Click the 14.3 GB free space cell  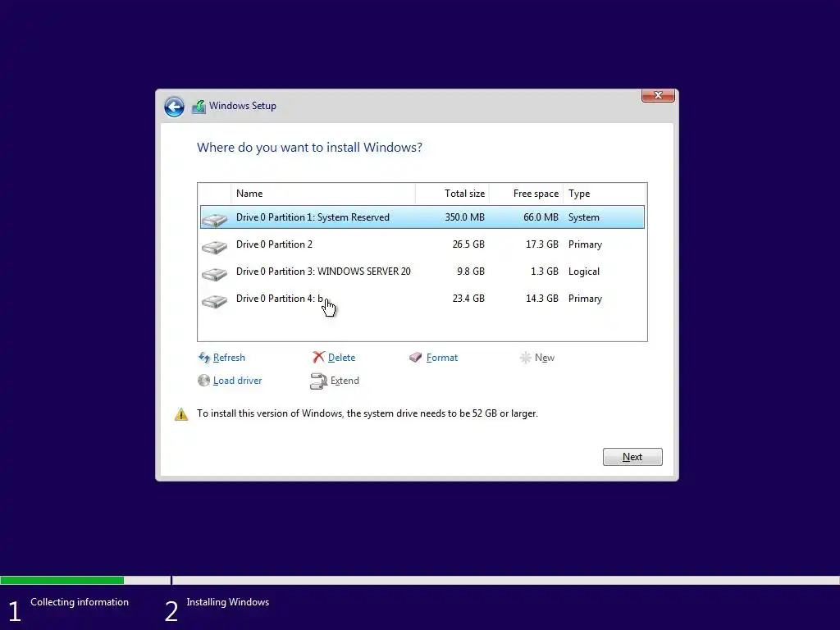(541, 299)
